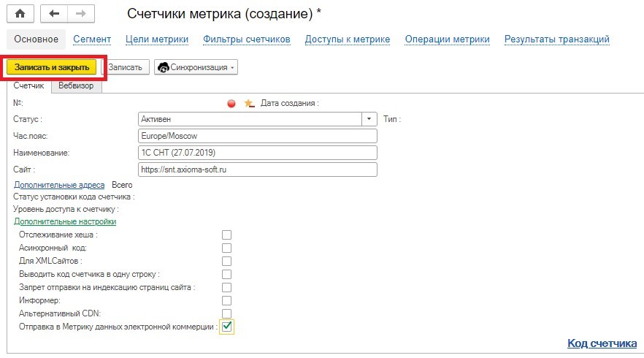This screenshot has height=358, width=644.
Task: Open the Цели метрики section
Action: coord(157,39)
